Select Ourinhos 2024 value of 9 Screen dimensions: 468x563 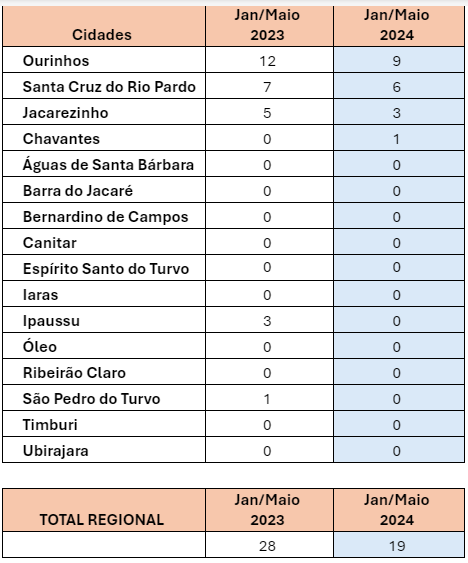point(399,60)
